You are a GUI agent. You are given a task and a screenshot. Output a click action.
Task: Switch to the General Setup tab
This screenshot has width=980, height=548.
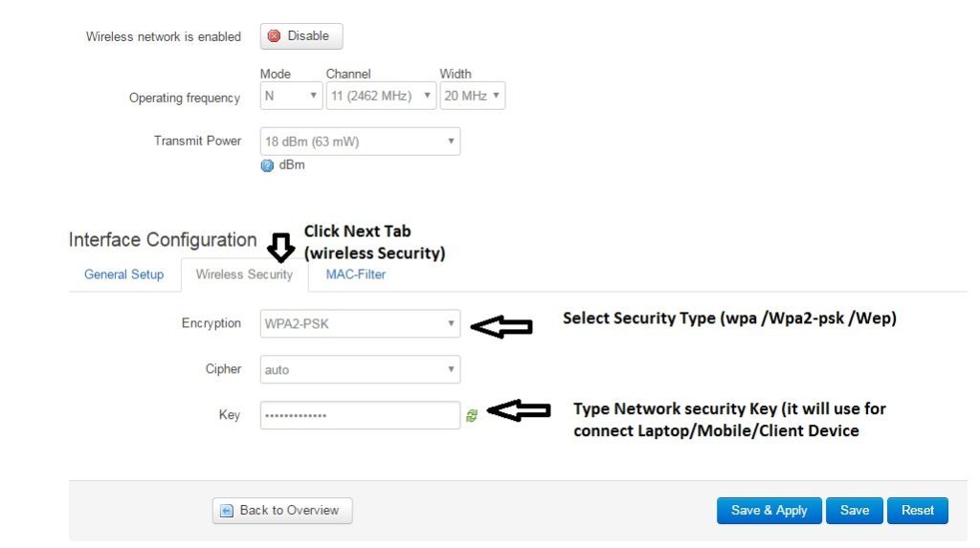pos(123,274)
